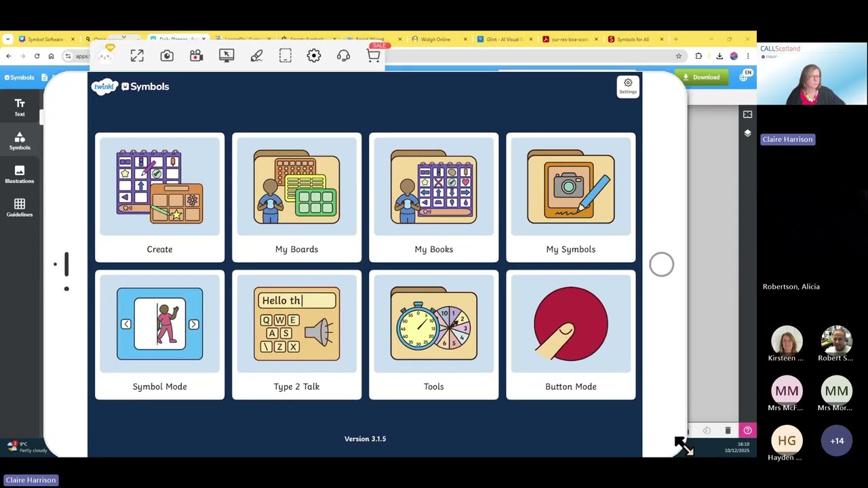868x488 pixels.
Task: Select Robert S participant thumbnail
Action: 837,341
